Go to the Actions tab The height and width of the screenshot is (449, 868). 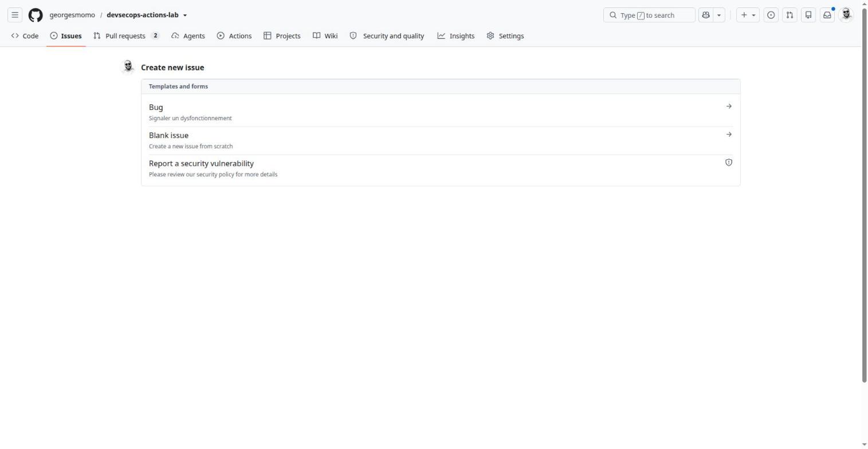pos(234,36)
